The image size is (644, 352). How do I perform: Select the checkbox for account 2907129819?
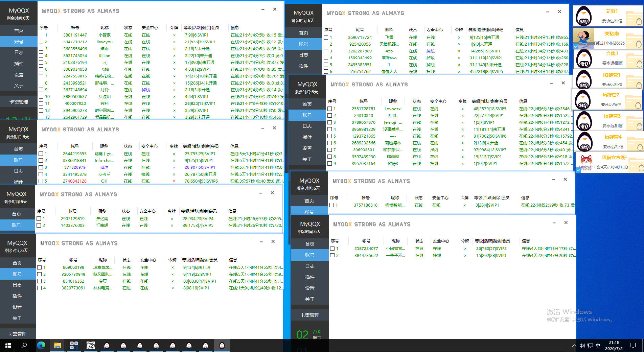(x=39, y=219)
